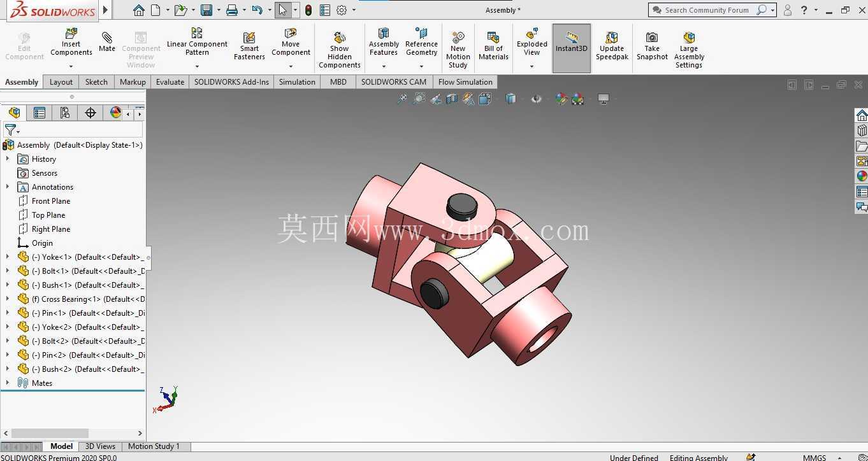The height and width of the screenshot is (461, 868).
Task: Click the Rebuild traffic light icon
Action: [308, 10]
